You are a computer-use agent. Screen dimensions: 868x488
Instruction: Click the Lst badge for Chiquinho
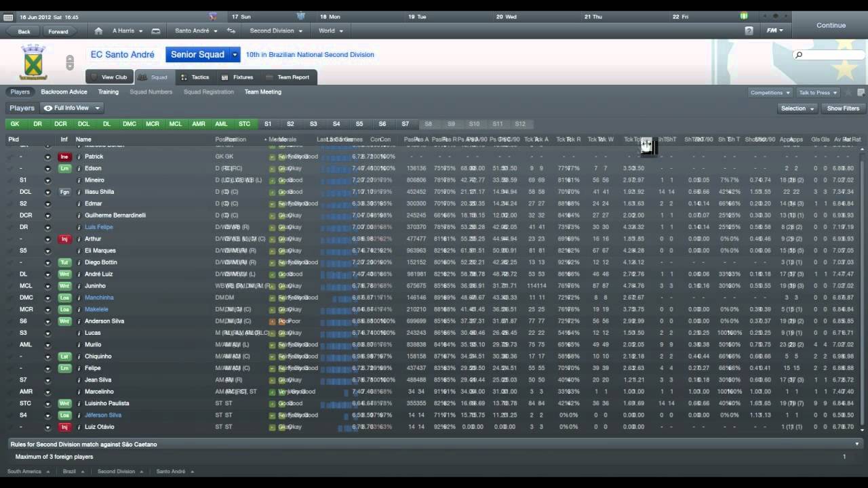pyautogui.click(x=64, y=357)
